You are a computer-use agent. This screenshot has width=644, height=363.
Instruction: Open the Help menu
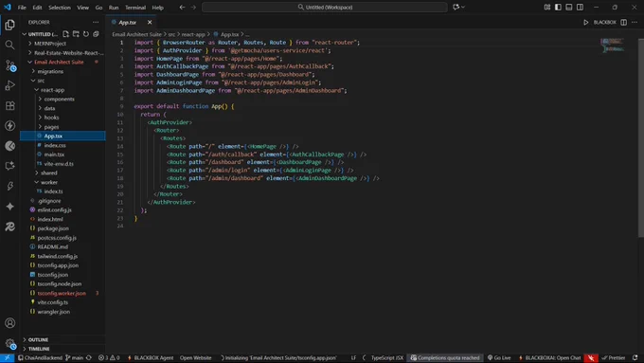click(x=158, y=8)
